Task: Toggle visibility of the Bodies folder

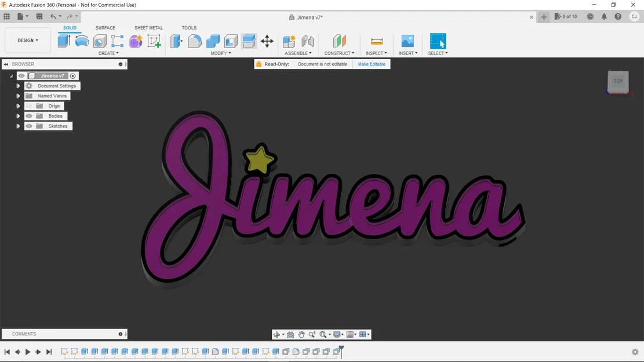Action: (x=28, y=116)
